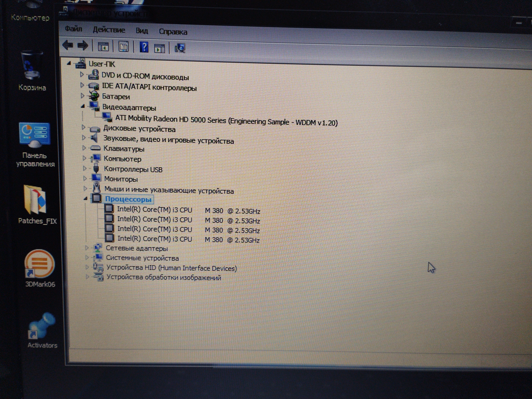Expand the Клавиатуры node
Image resolution: width=532 pixels, height=399 pixels.
[x=84, y=148]
